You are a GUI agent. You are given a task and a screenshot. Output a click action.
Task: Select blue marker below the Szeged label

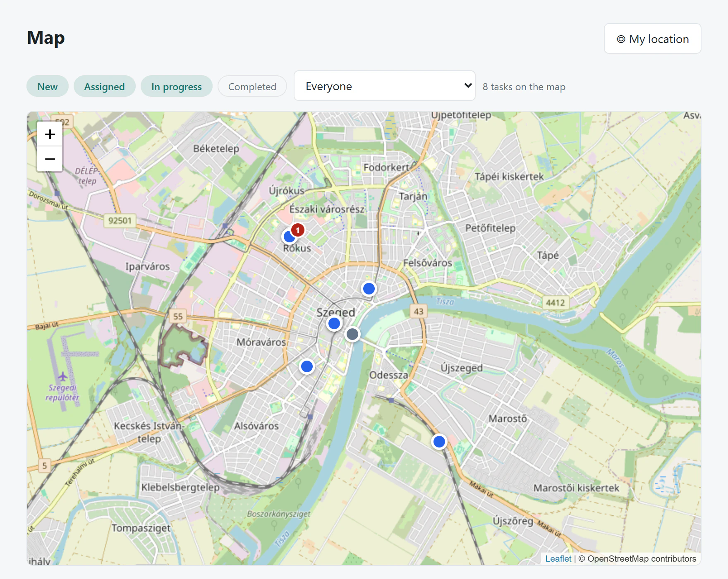(x=334, y=323)
